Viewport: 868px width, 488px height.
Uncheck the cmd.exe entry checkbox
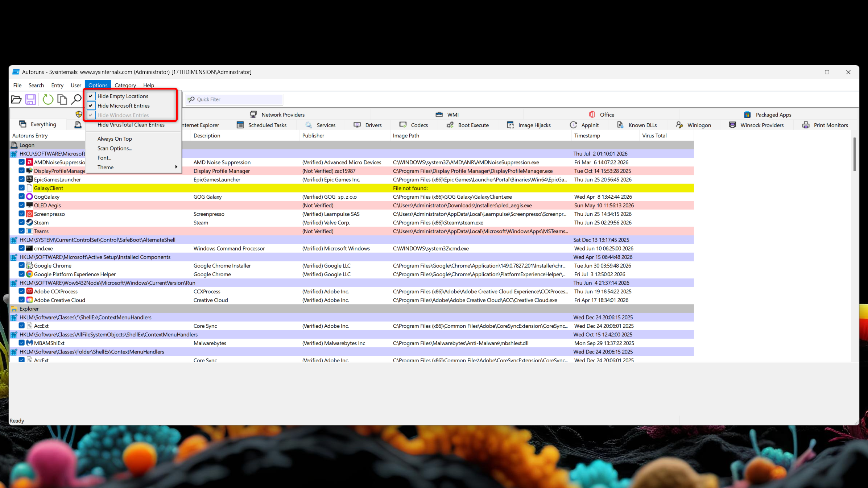click(22, 248)
